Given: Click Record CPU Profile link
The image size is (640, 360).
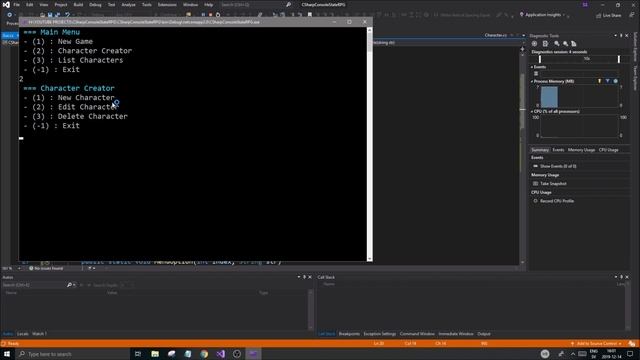Looking at the screenshot, I should point(557,201).
